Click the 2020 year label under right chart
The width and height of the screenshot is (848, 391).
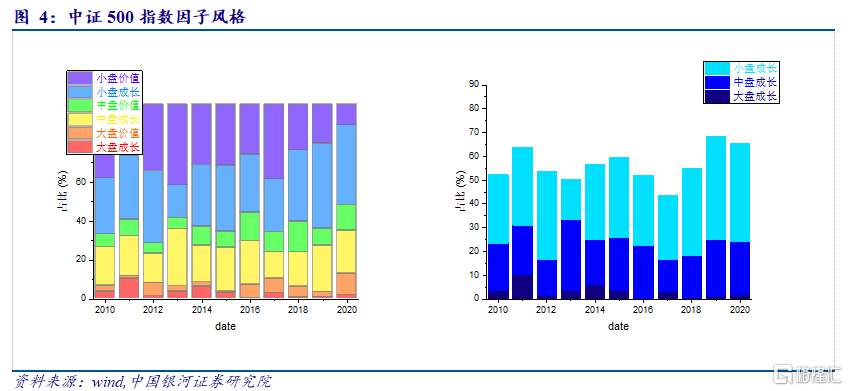740,310
